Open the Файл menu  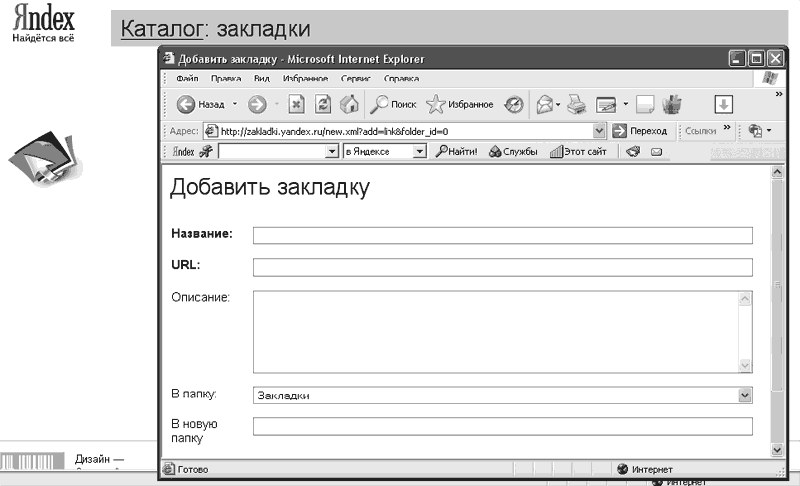(x=187, y=79)
